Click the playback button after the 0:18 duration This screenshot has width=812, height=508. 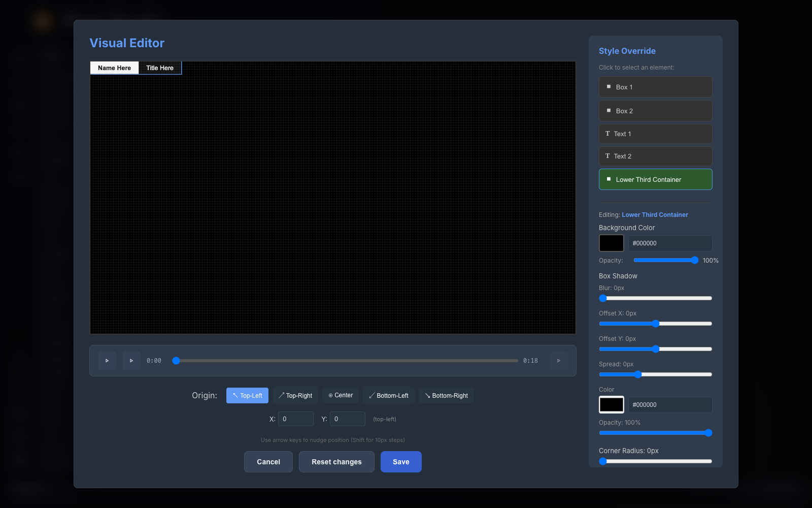click(559, 361)
